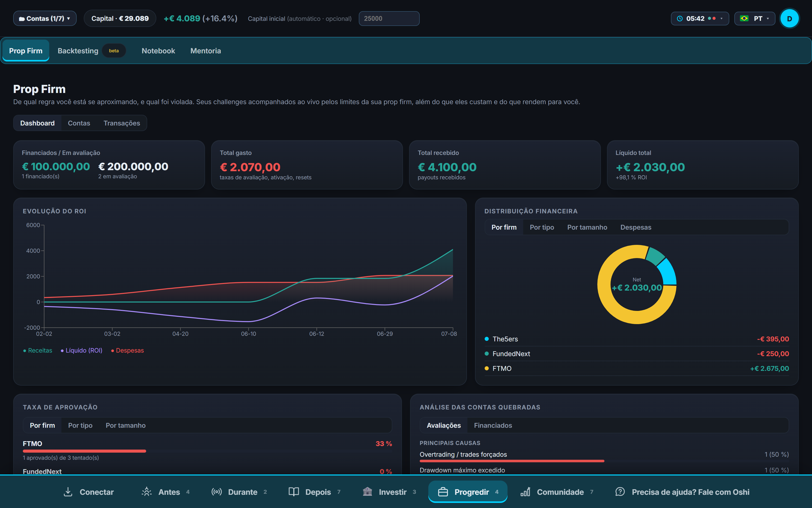Click the Investir bank building icon

pos(367,492)
